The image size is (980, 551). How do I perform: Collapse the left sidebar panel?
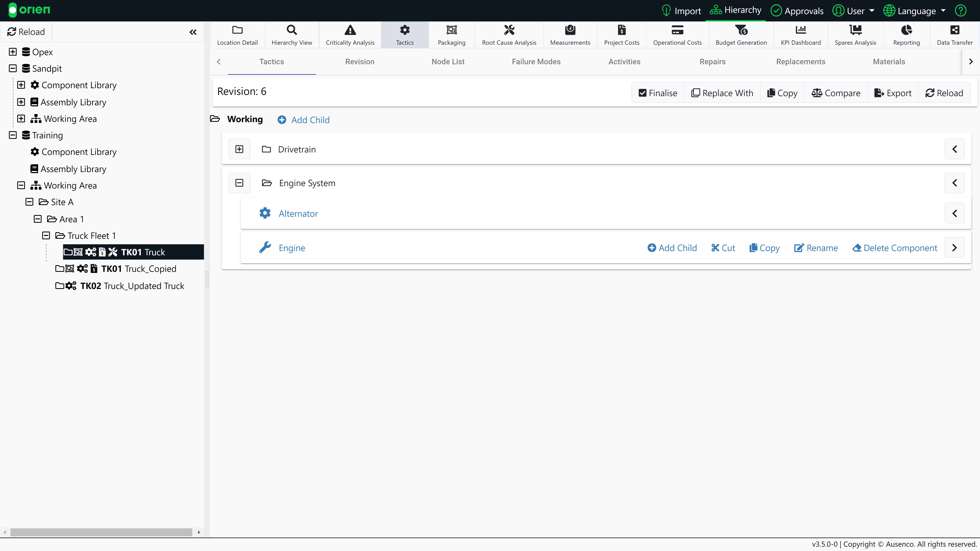(193, 32)
